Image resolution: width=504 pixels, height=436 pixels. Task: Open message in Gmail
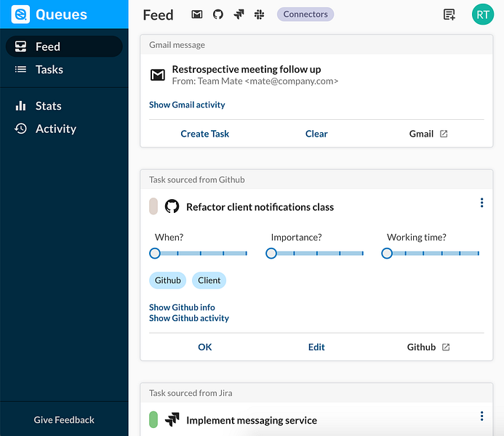pyautogui.click(x=428, y=134)
